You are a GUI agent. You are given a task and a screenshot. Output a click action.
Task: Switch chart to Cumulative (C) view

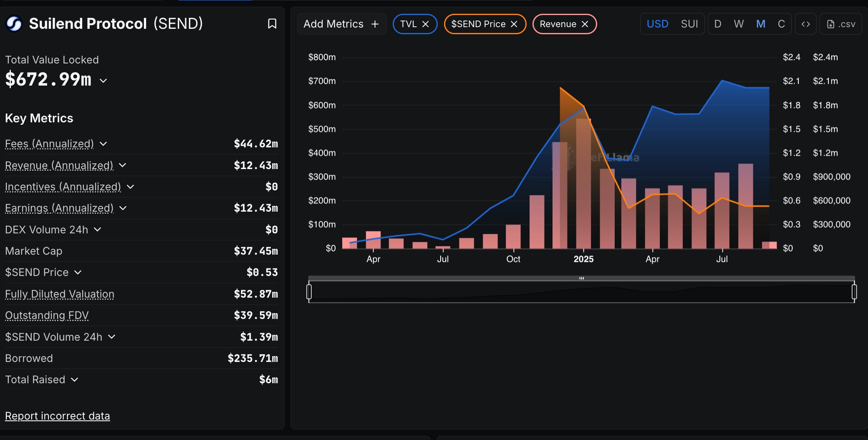coord(781,24)
